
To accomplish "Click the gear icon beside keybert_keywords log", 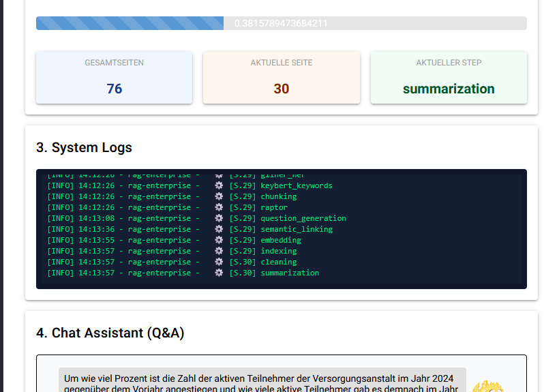I will pos(219,185).
